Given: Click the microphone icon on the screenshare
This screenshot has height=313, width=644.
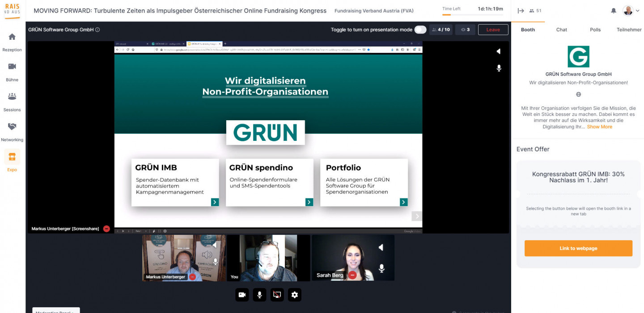Looking at the screenshot, I should [499, 68].
